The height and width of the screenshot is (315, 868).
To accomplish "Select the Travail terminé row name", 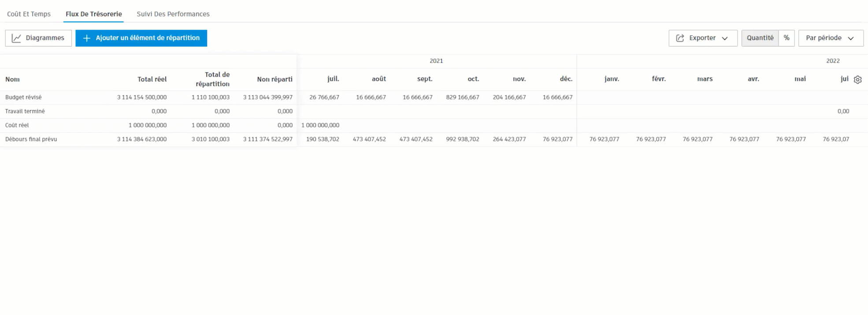I will 25,111.
